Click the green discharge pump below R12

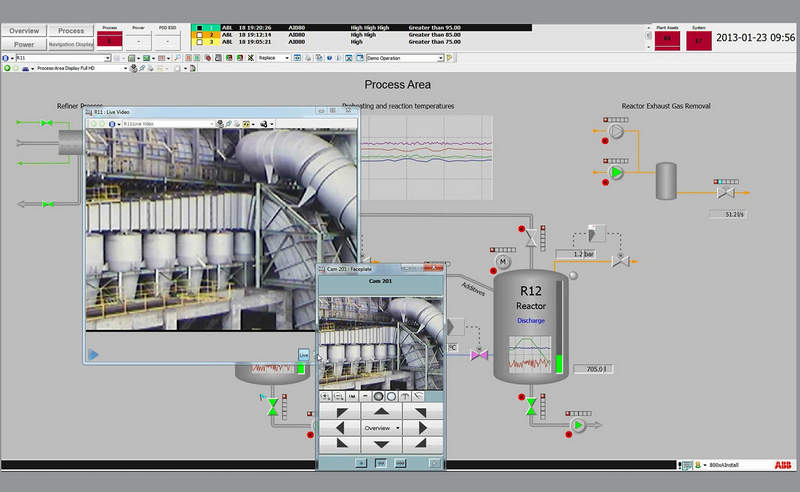(578, 425)
